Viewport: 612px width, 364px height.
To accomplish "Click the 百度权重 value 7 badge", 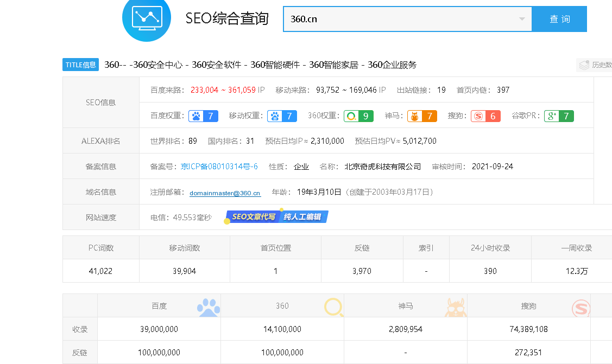I will pos(210,116).
